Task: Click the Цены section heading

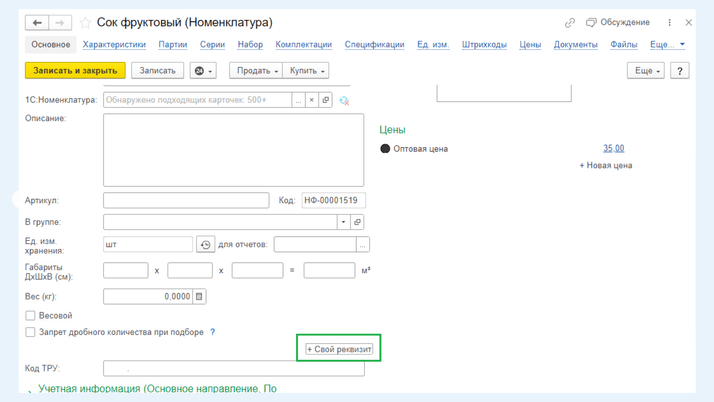Action: (x=393, y=130)
